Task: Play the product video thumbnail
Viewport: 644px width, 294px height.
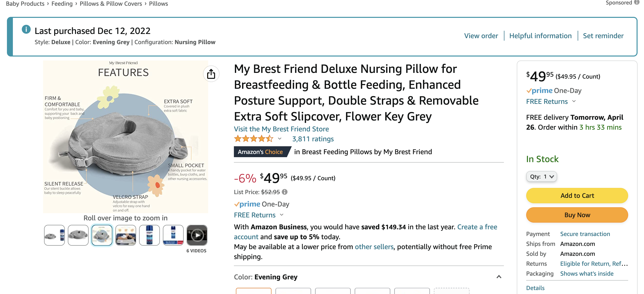Action: coord(197,235)
